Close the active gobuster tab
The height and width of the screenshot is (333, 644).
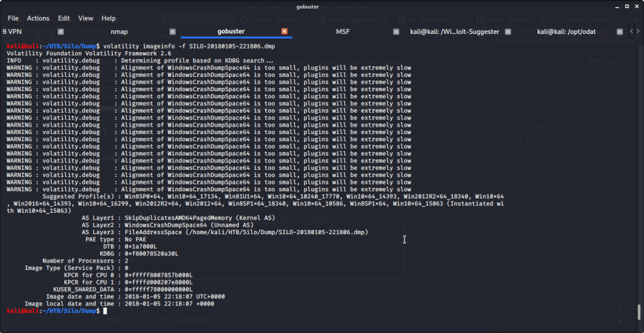[284, 31]
